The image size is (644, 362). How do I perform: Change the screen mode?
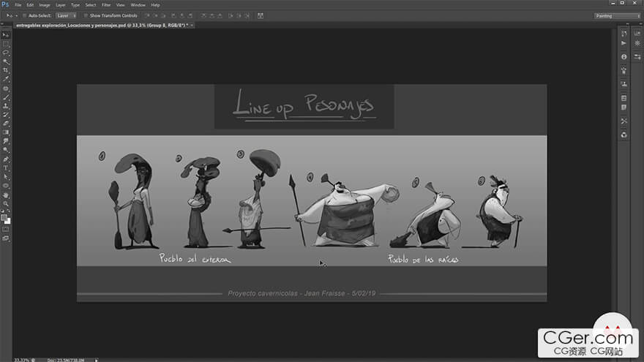point(6,238)
